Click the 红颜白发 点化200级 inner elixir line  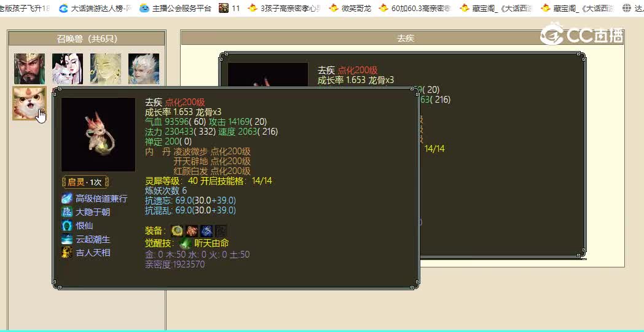(212, 172)
